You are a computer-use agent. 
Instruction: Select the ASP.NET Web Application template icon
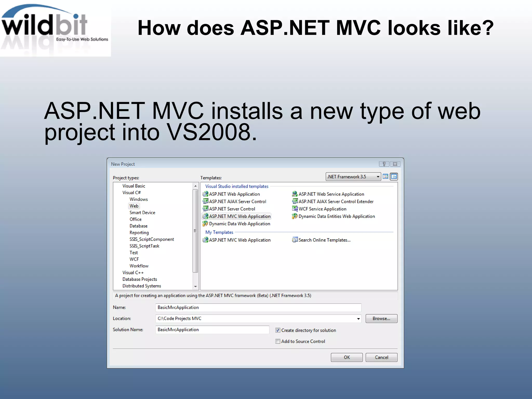point(205,194)
